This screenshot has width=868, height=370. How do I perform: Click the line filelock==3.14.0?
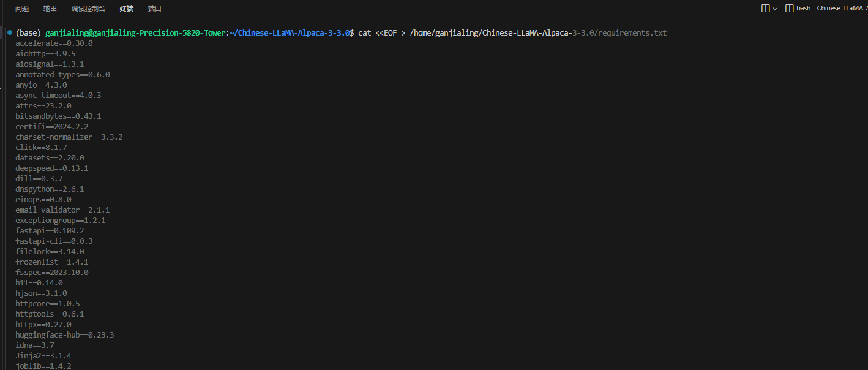coord(50,252)
